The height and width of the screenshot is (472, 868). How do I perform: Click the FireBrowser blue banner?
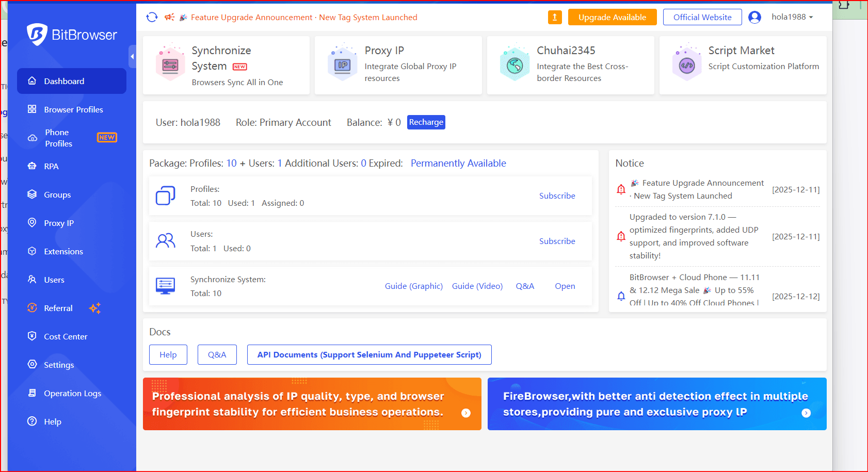[x=656, y=404]
